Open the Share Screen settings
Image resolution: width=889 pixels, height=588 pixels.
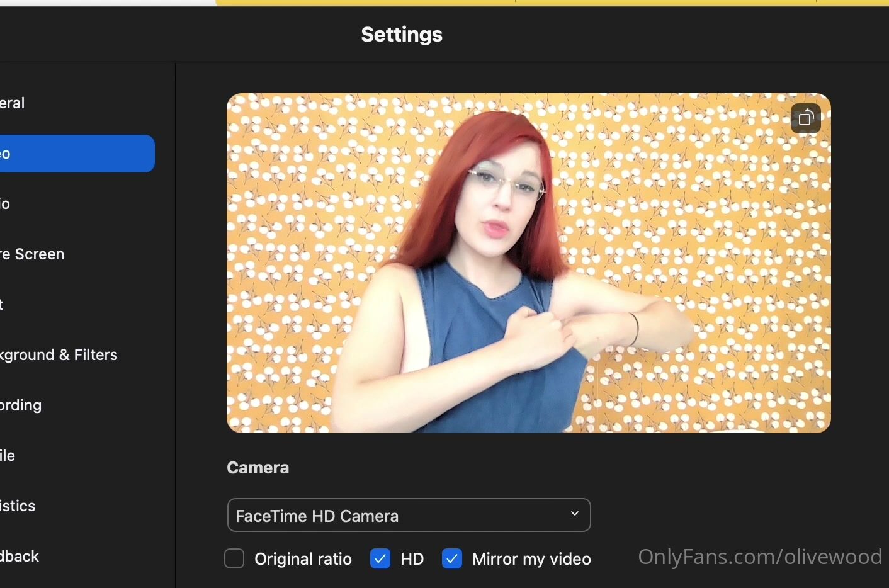tap(33, 254)
